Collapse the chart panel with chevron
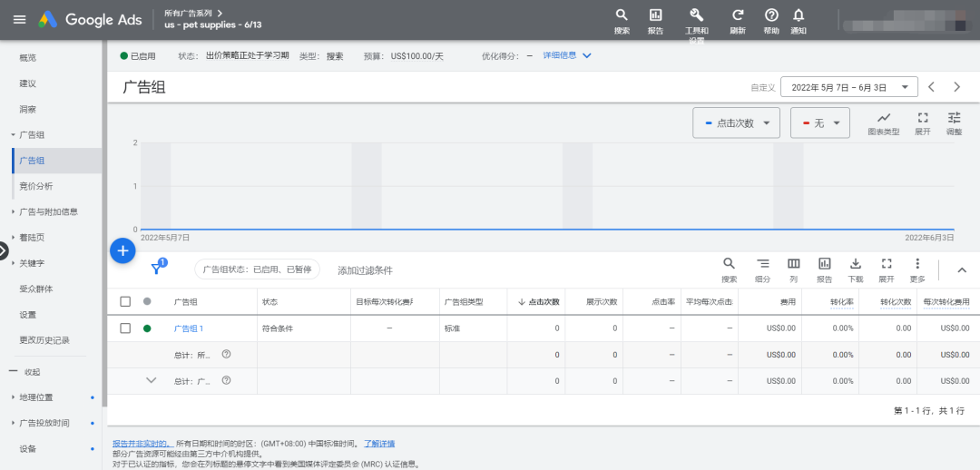Image resolution: width=980 pixels, height=470 pixels. (962, 269)
